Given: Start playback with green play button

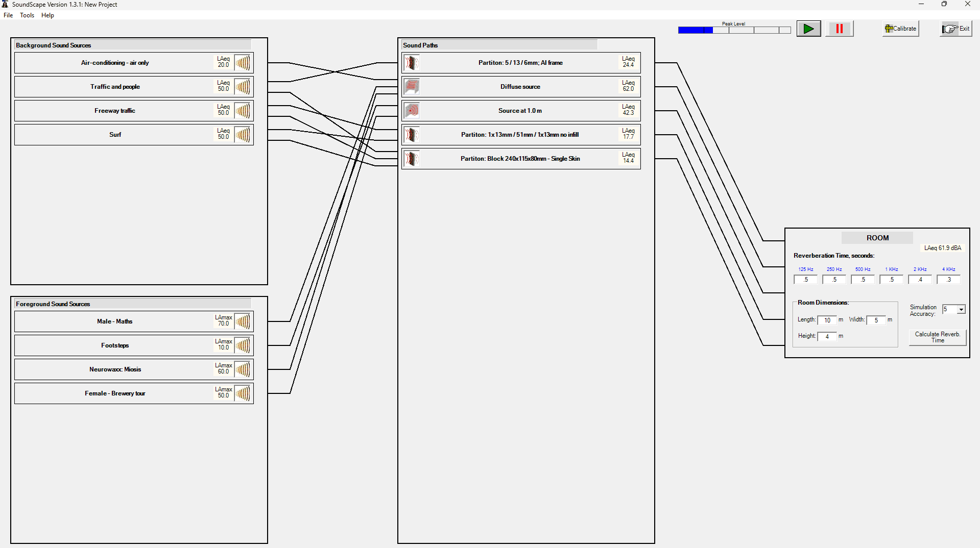Looking at the screenshot, I should coord(808,29).
